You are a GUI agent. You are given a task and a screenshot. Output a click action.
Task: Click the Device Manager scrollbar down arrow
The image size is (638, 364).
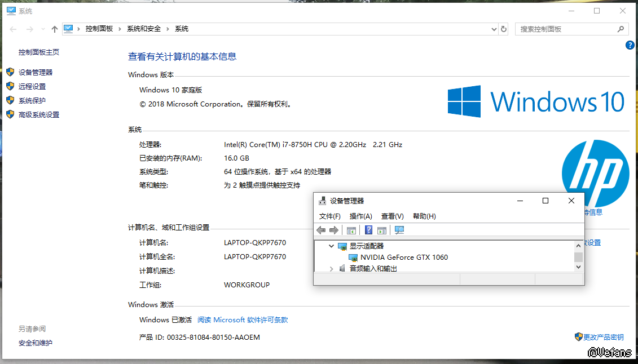pyautogui.click(x=578, y=267)
